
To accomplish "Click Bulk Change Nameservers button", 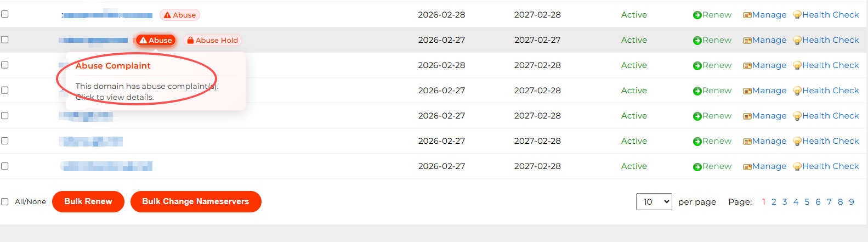I will click(196, 201).
